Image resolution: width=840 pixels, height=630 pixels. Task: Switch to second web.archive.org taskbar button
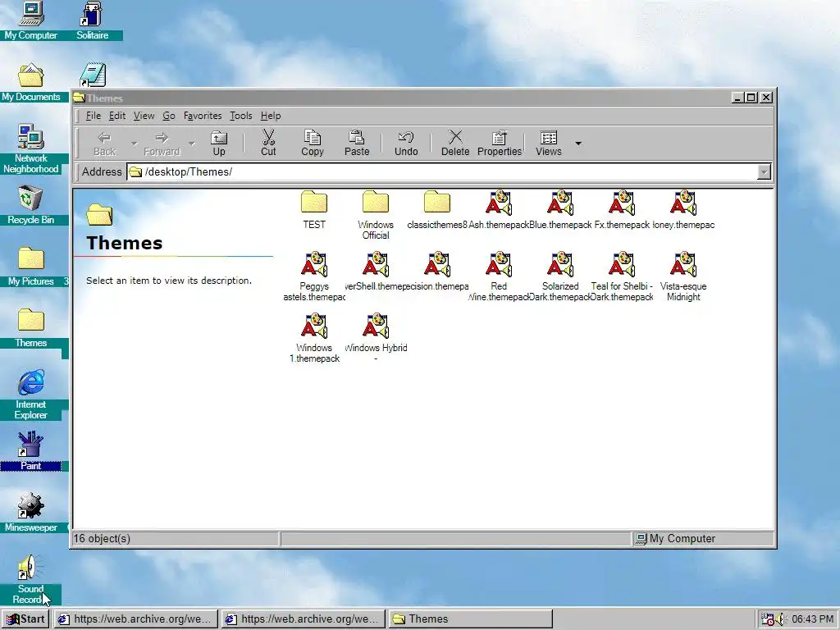[x=304, y=619]
